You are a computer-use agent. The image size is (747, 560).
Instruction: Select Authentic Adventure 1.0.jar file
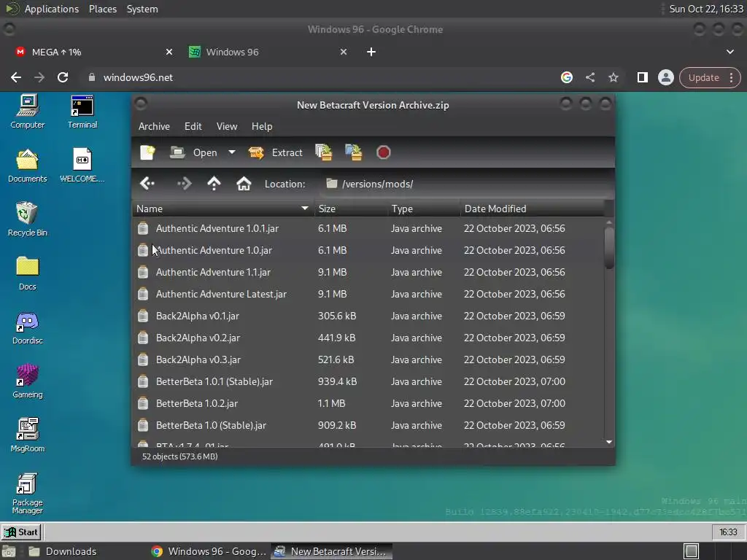[368, 251]
